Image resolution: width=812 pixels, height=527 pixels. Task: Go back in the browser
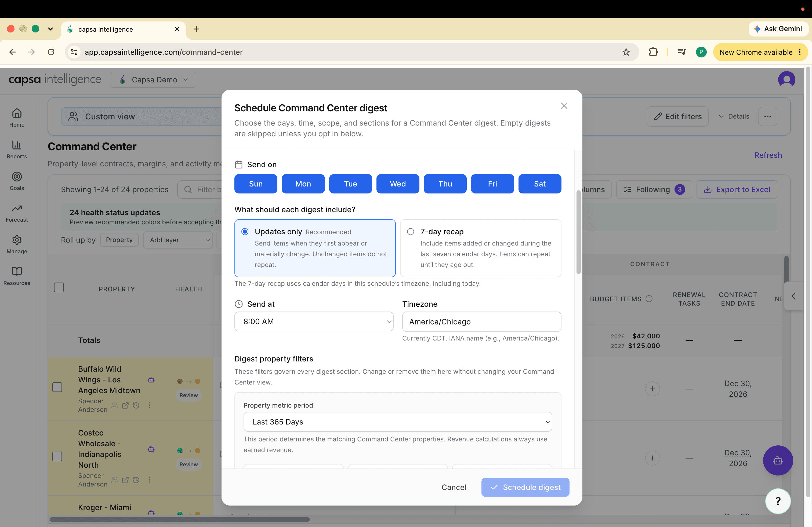12,52
